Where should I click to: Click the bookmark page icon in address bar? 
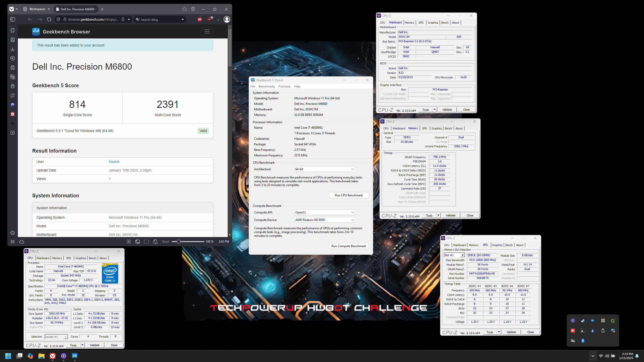pos(123,19)
